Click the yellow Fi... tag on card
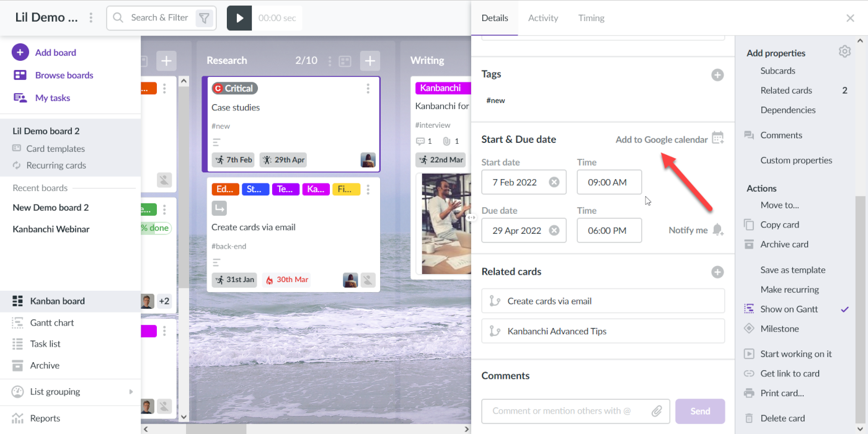This screenshot has height=434, width=868. click(346, 189)
